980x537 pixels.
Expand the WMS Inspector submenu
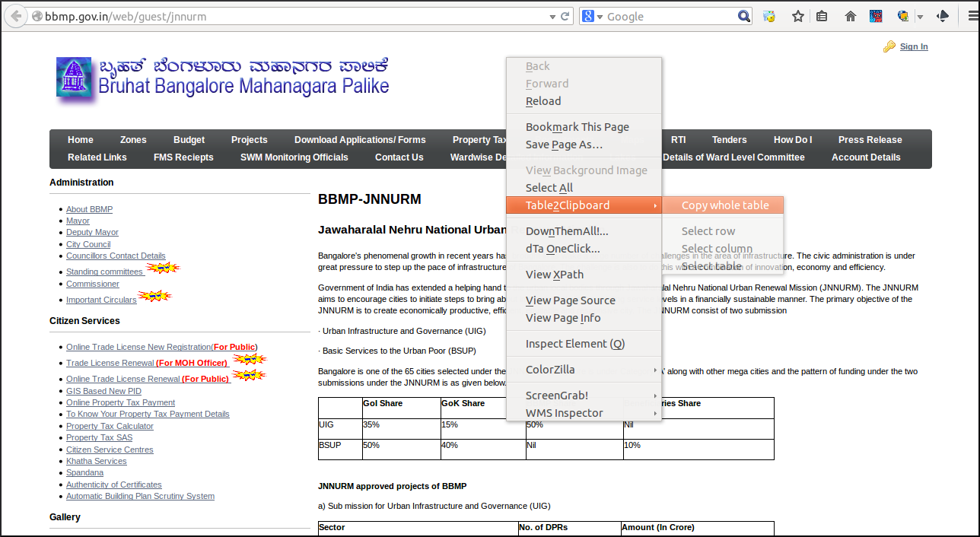point(584,413)
